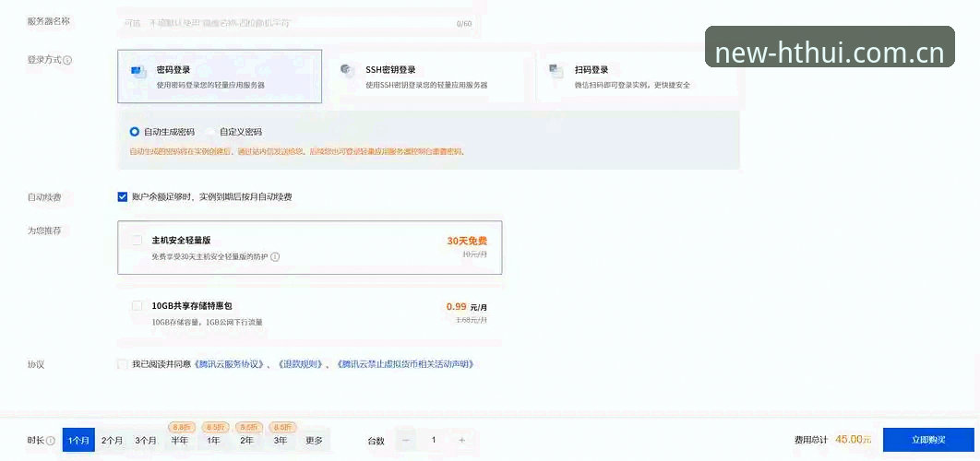Open the 退款规则 link
980x461 pixels.
point(299,364)
